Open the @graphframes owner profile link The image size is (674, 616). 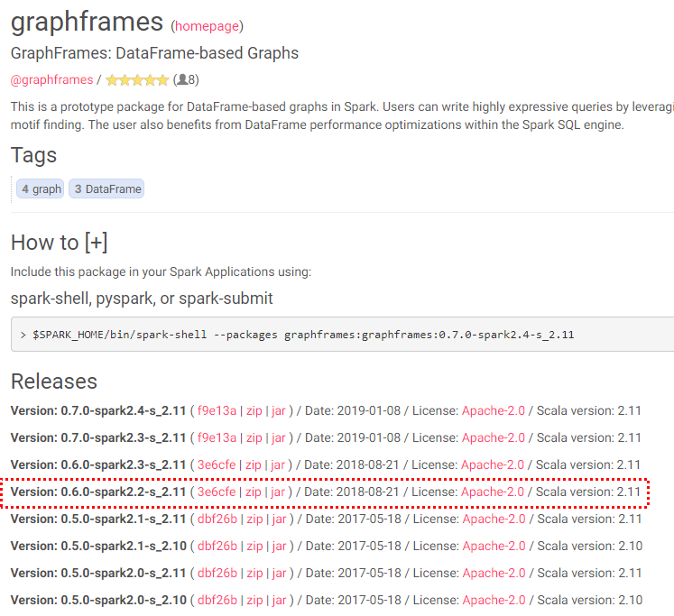[x=51, y=80]
